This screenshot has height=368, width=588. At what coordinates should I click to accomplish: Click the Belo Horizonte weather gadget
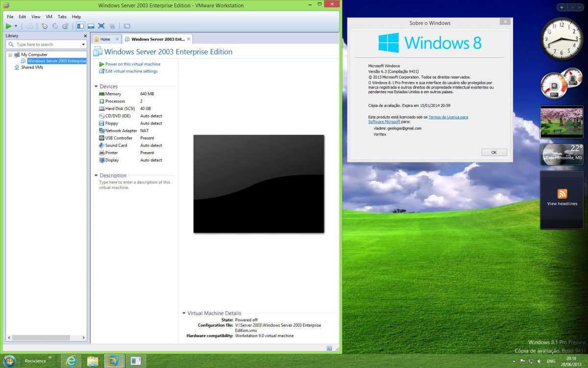pos(562,155)
